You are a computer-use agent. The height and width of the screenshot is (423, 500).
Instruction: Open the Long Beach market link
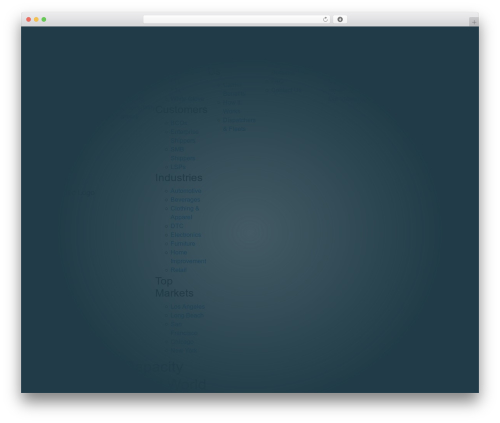(187, 315)
